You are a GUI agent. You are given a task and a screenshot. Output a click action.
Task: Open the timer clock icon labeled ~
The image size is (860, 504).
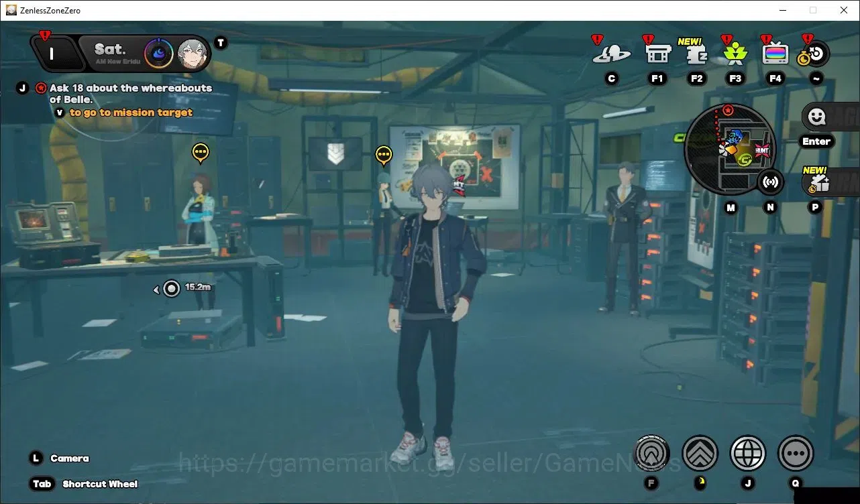click(814, 54)
